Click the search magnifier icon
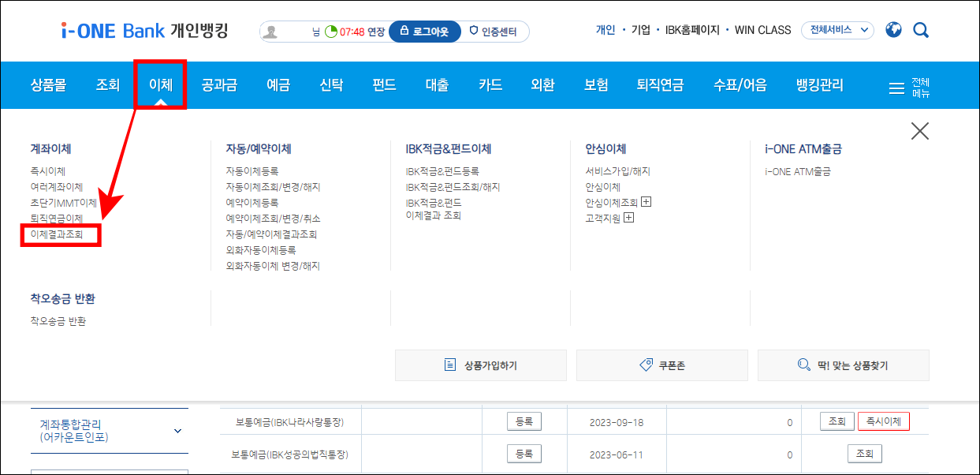The image size is (980, 475). pyautogui.click(x=920, y=29)
